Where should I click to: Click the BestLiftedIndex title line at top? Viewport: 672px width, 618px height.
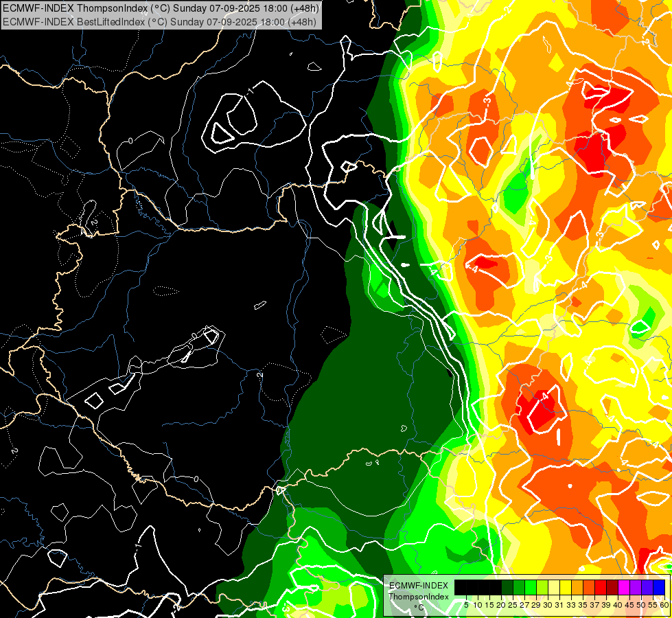click(159, 21)
